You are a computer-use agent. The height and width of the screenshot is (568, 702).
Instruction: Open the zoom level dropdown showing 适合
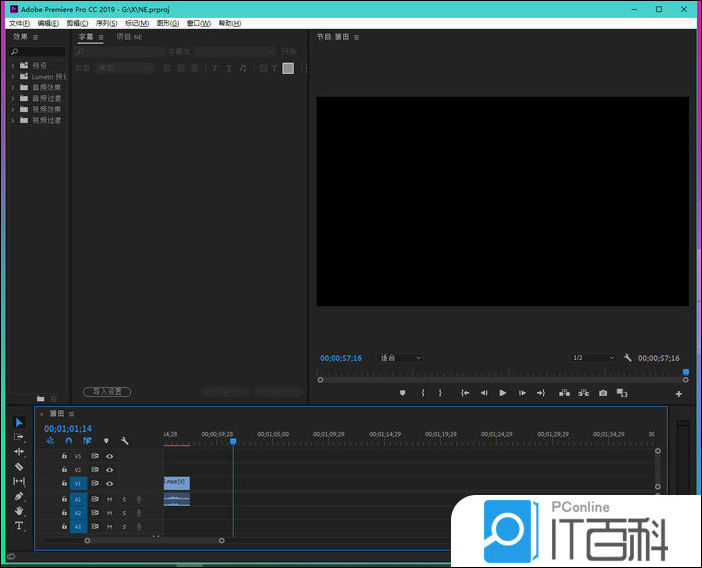click(x=401, y=358)
